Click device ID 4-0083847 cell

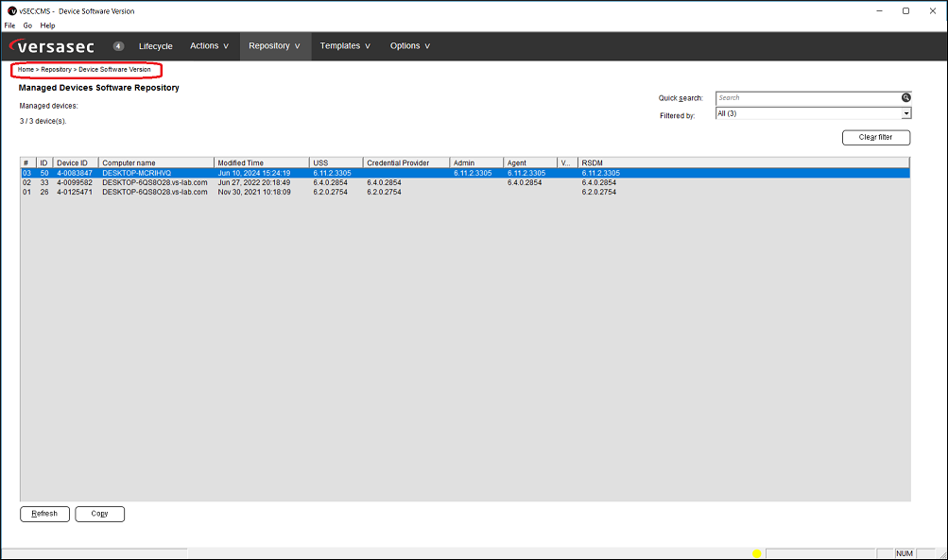click(75, 174)
